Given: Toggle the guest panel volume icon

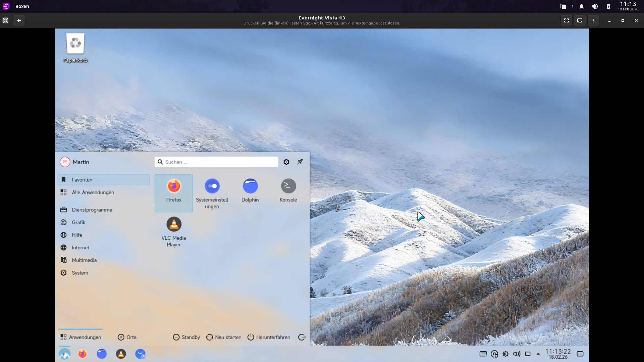Looking at the screenshot, I should coord(517,354).
